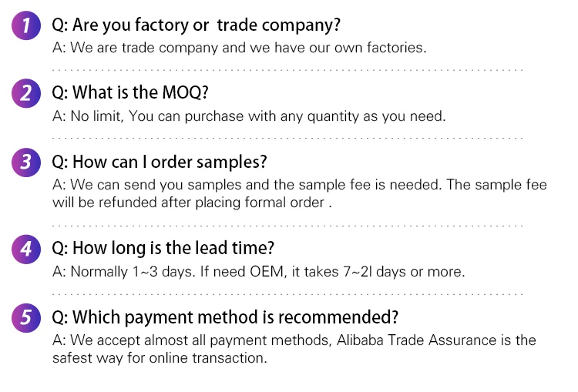Select question 'Are you factory or trade company?'
Image resolution: width=578 pixels, height=392 pixels.
pos(196,25)
